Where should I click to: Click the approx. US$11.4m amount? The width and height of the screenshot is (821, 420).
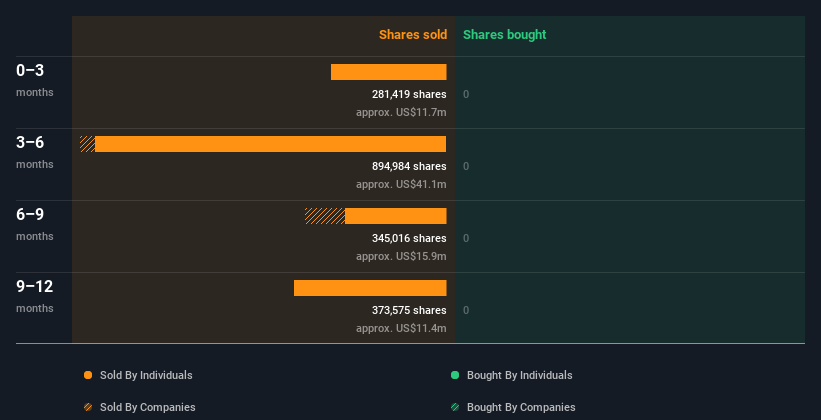coord(401,328)
